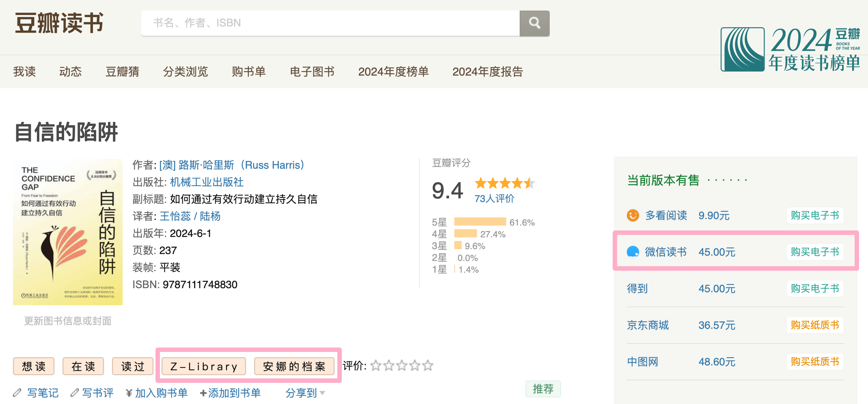Open the 京东商城 store link

click(x=648, y=325)
